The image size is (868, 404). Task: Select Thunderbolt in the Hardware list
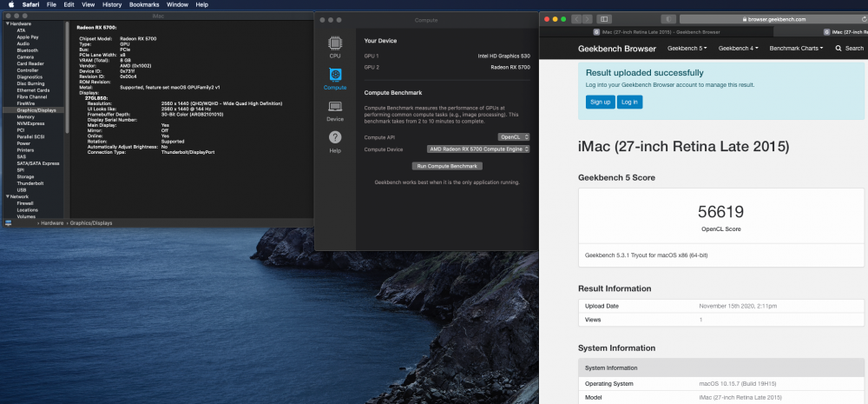pos(30,183)
